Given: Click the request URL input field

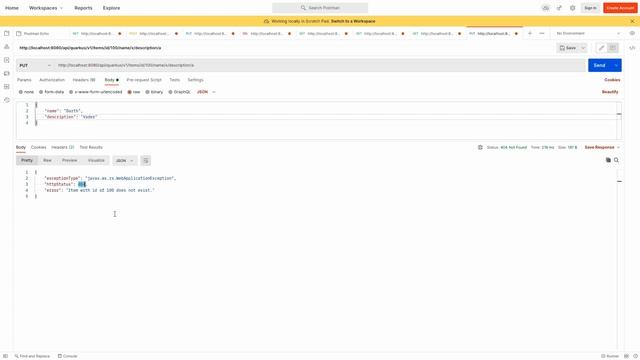Looking at the screenshot, I should 320,65.
